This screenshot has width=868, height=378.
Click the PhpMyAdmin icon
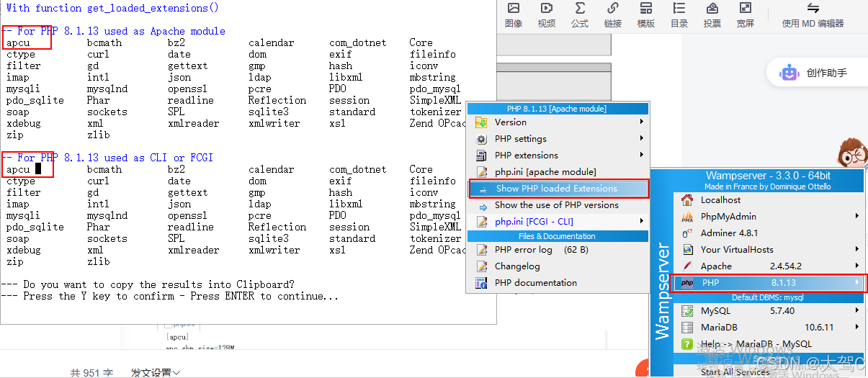coord(687,217)
